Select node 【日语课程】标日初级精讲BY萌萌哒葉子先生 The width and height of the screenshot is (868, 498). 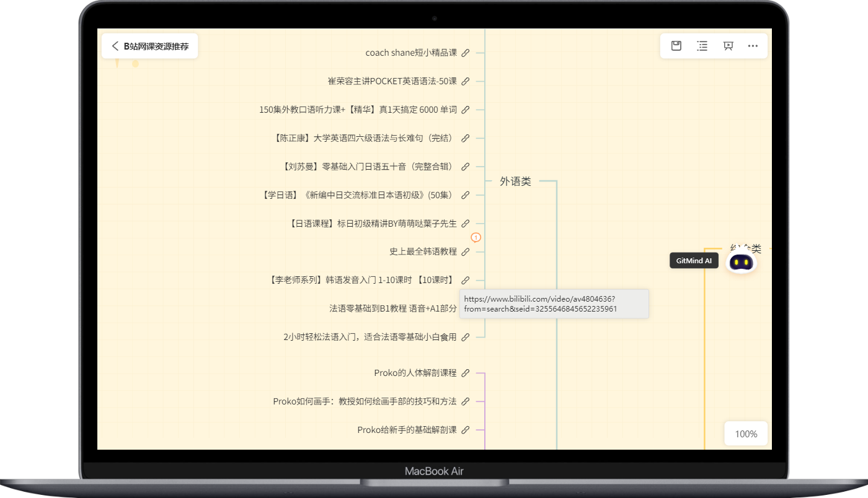point(373,224)
